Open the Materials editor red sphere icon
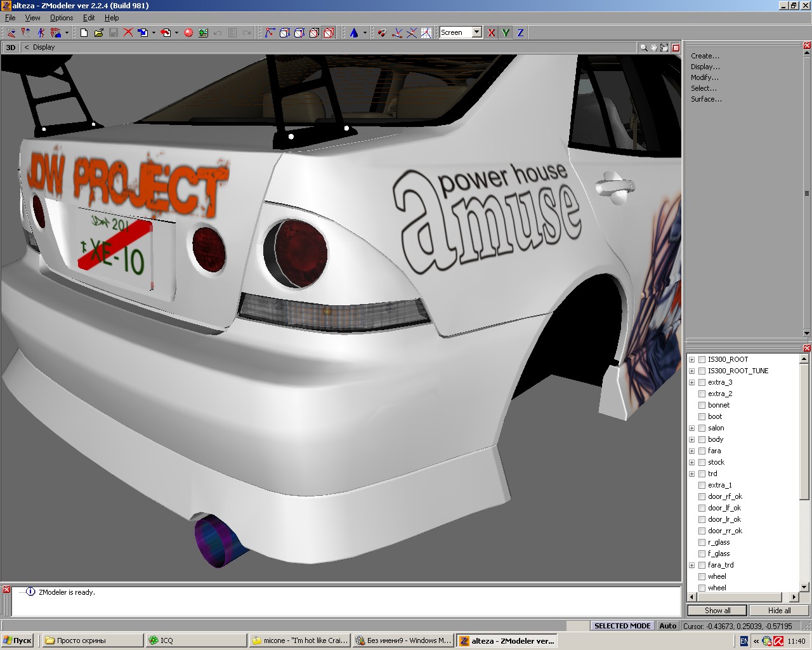Image resolution: width=812 pixels, height=650 pixels. coord(188,32)
